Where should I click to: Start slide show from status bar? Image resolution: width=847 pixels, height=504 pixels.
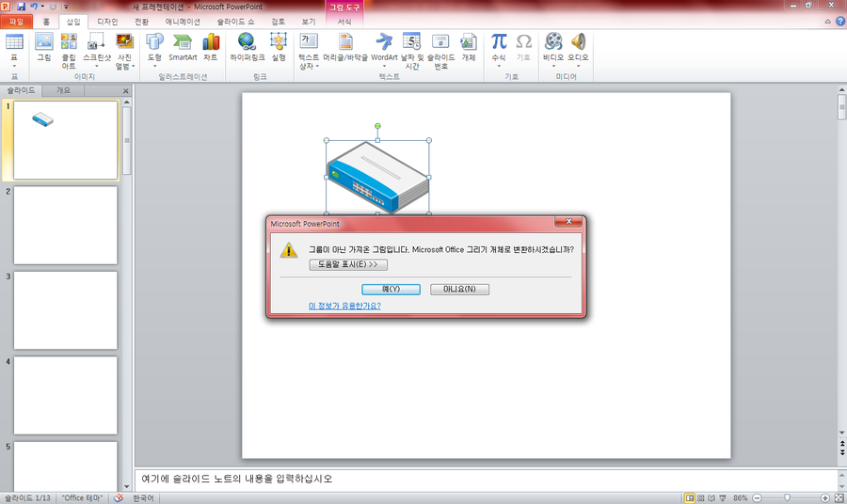722,497
